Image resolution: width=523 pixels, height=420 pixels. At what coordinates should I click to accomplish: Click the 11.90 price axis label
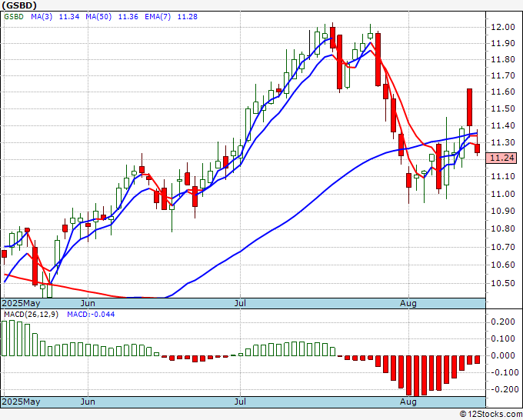[503, 43]
